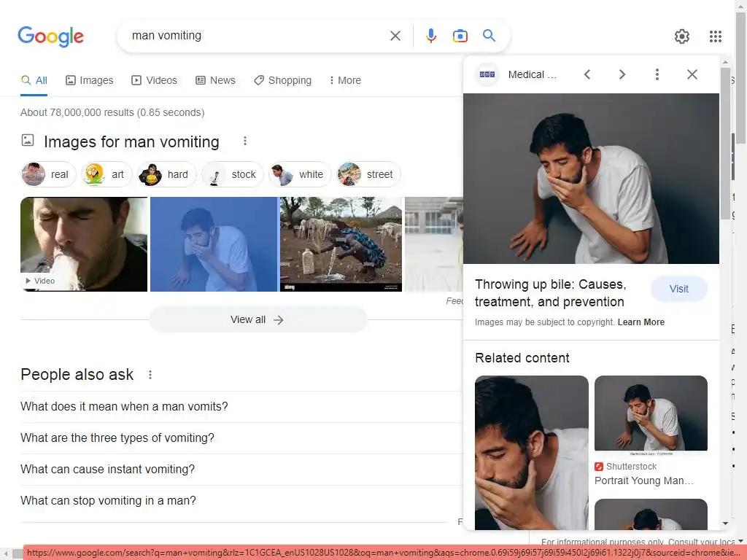The height and width of the screenshot is (560, 747).
Task: Click the Medical source site favicon
Action: [487, 74]
